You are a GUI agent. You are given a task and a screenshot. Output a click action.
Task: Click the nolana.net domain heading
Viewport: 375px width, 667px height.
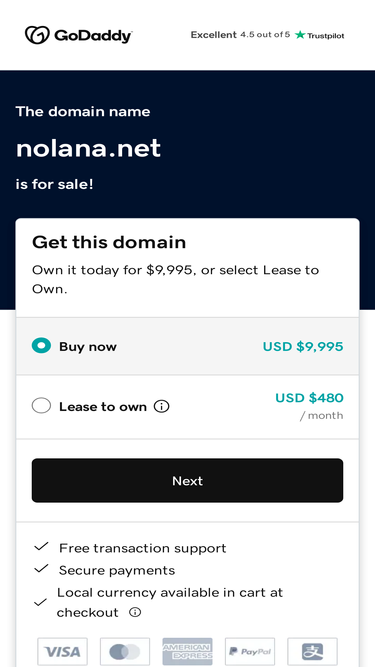[x=88, y=148]
